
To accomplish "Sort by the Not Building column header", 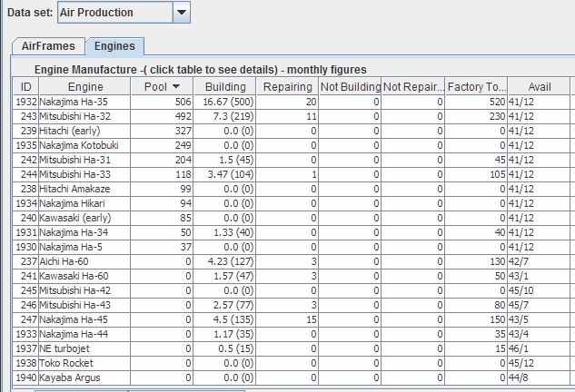I will (x=351, y=87).
